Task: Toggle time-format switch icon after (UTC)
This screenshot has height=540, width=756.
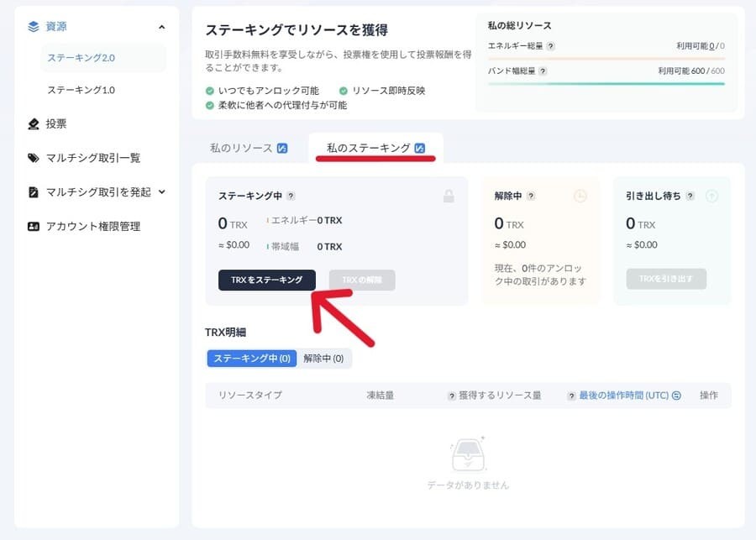Action: tap(676, 396)
